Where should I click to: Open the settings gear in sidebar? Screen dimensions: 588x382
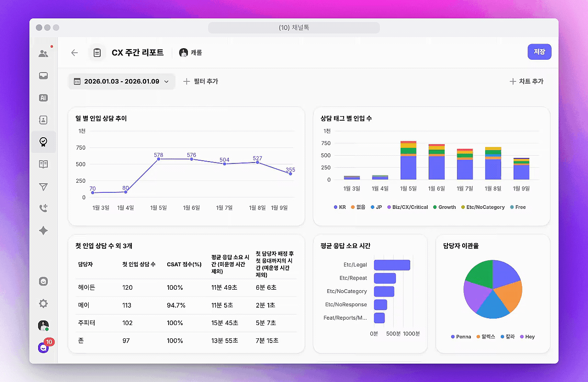[x=44, y=303]
